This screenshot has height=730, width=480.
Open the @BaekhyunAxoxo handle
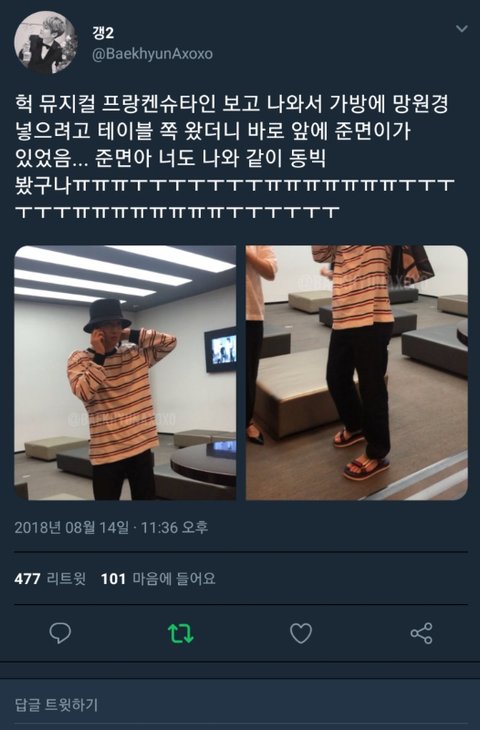click(152, 54)
